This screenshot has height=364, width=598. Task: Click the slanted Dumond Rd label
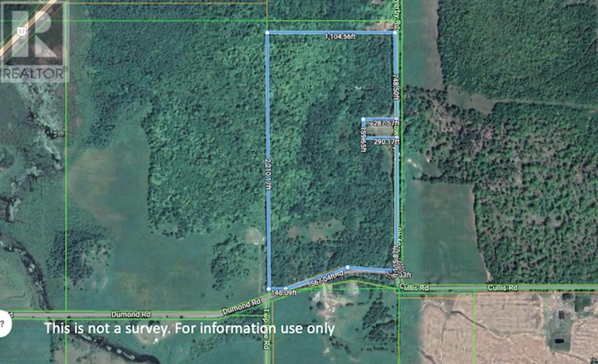242,306
